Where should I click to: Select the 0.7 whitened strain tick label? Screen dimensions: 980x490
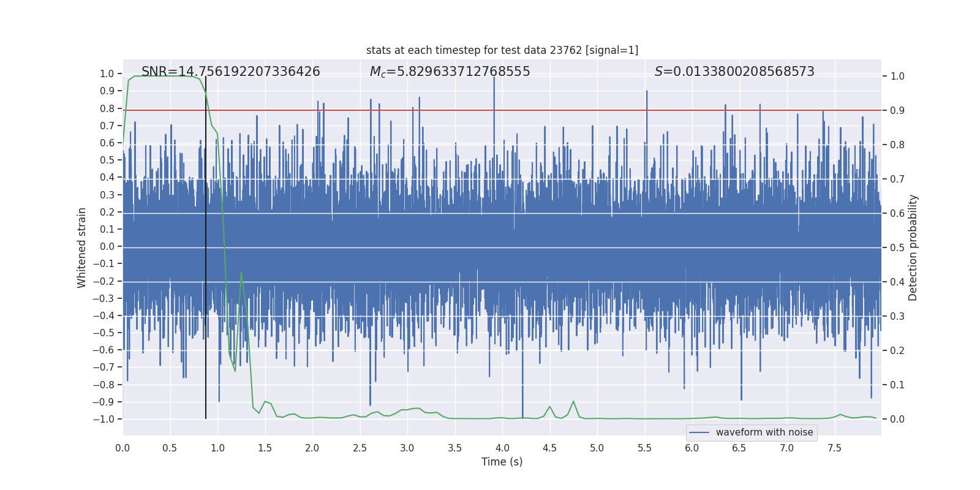click(x=107, y=126)
